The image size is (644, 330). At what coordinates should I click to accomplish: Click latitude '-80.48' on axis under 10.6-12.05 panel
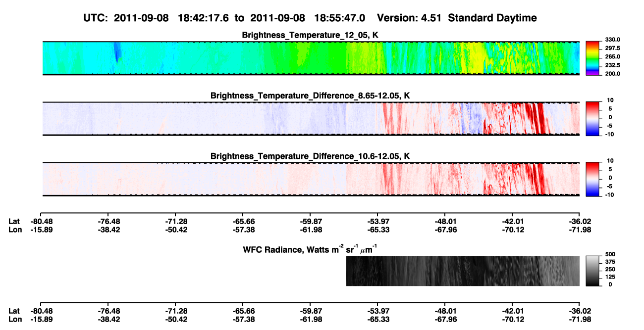(41, 222)
